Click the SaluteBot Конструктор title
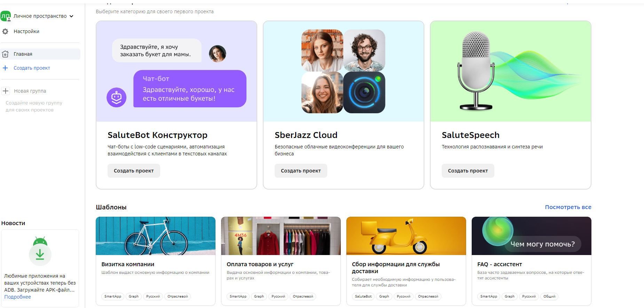The width and height of the screenshot is (644, 308). [157, 135]
